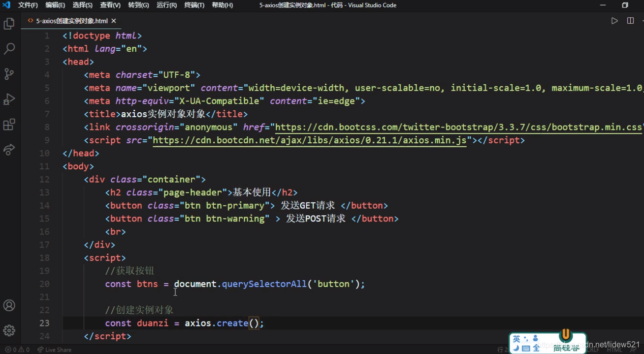Click the IME user account icon
Image resolution: width=644 pixels, height=354 pixels.
536,339
